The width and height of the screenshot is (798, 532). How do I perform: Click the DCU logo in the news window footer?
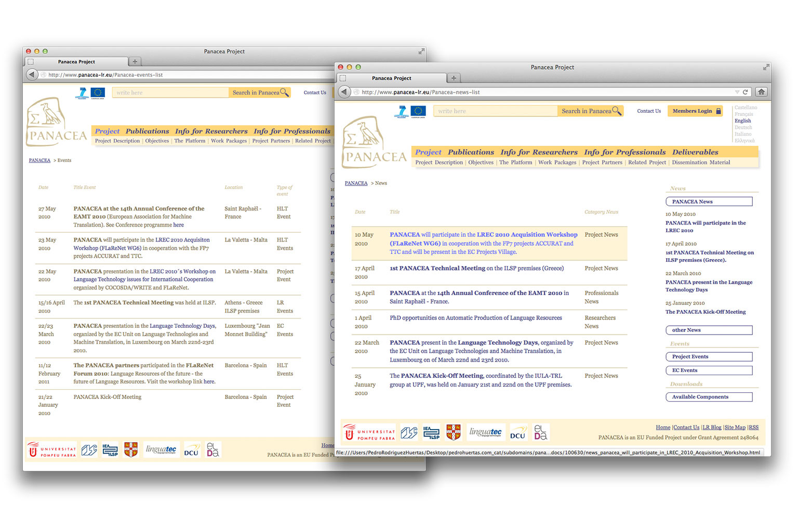[x=517, y=433]
